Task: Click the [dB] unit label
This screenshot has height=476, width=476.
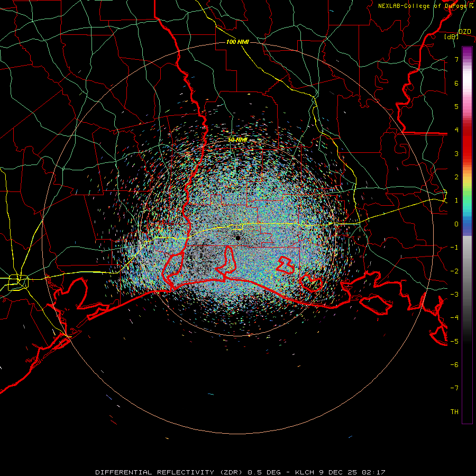Action: (x=452, y=37)
